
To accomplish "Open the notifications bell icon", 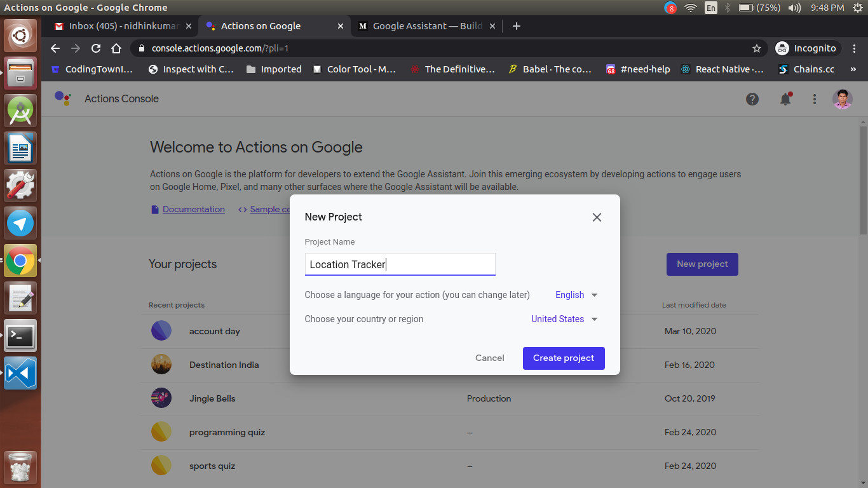I will 786,99.
